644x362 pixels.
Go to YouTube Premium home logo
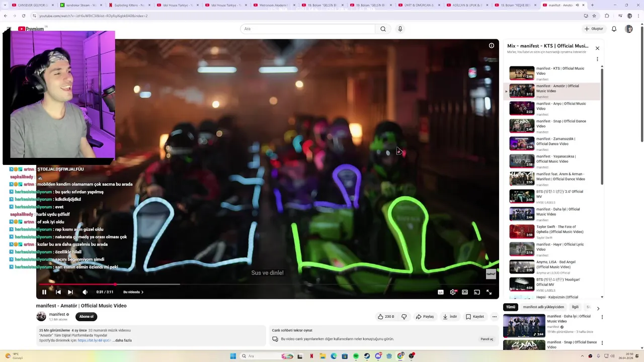tap(31, 29)
